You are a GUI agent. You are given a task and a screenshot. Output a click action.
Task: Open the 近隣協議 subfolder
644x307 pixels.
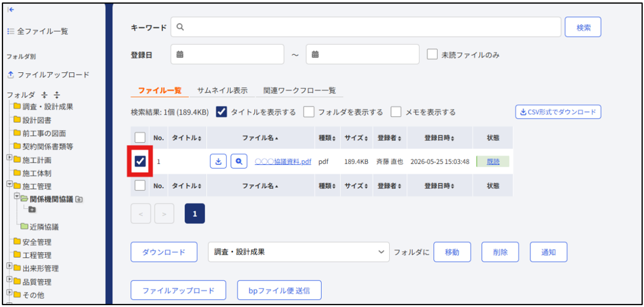(40, 227)
